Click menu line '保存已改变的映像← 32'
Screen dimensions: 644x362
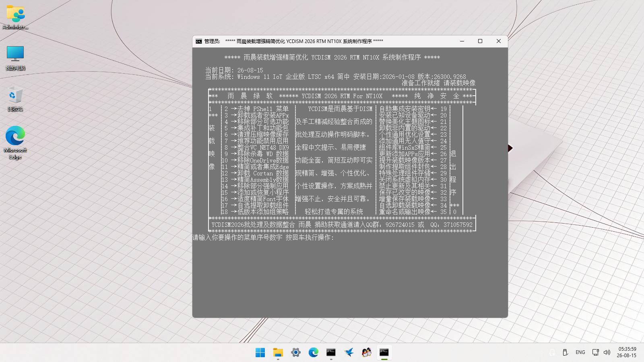tap(413, 193)
